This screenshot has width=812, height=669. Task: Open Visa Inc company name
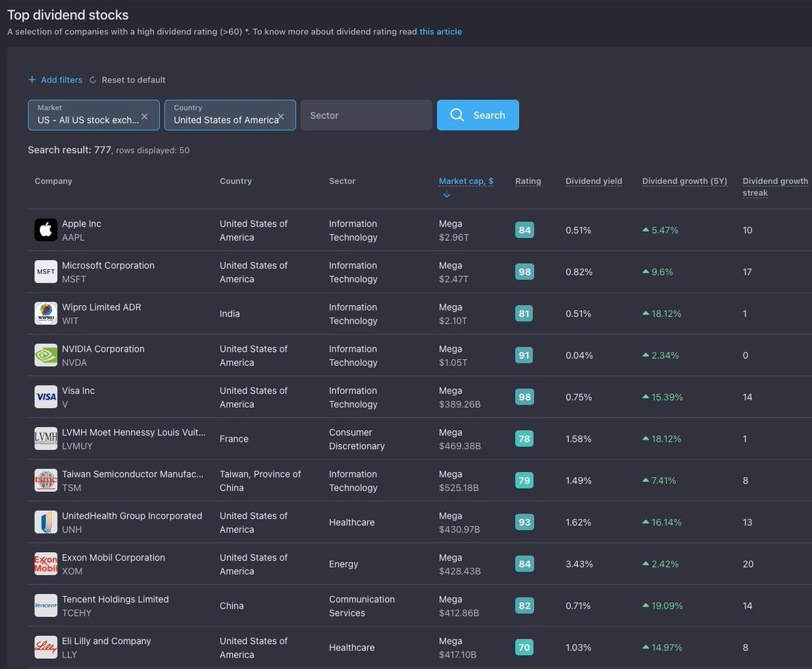78,391
